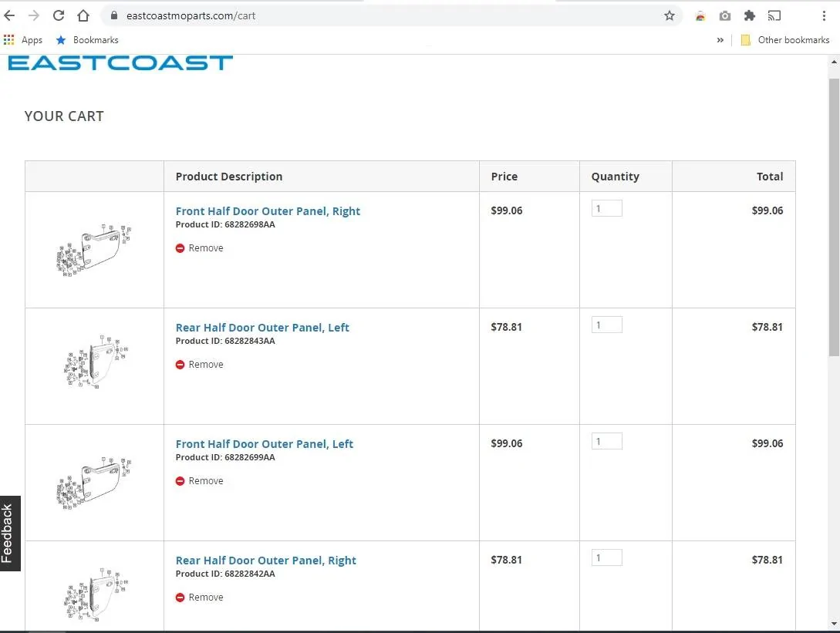Click Product ID: 68282843AA text
The width and height of the screenshot is (840, 633).
point(225,341)
